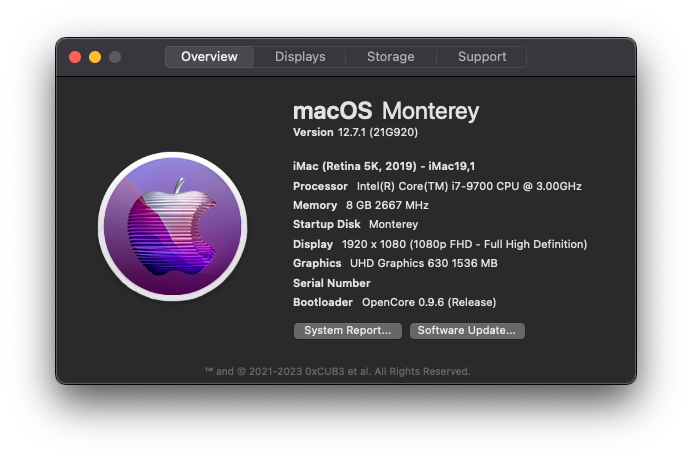This screenshot has width=692, height=458.
Task: Click the Bootloader label
Action: point(323,302)
